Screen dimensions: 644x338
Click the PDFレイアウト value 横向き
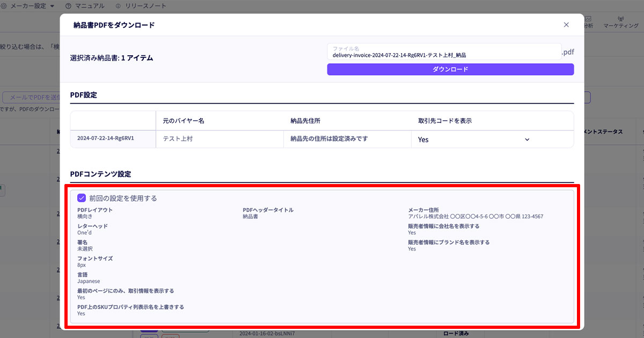(85, 217)
